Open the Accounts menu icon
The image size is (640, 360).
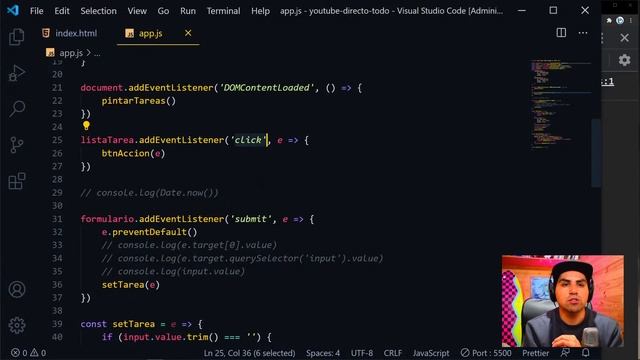point(17,289)
